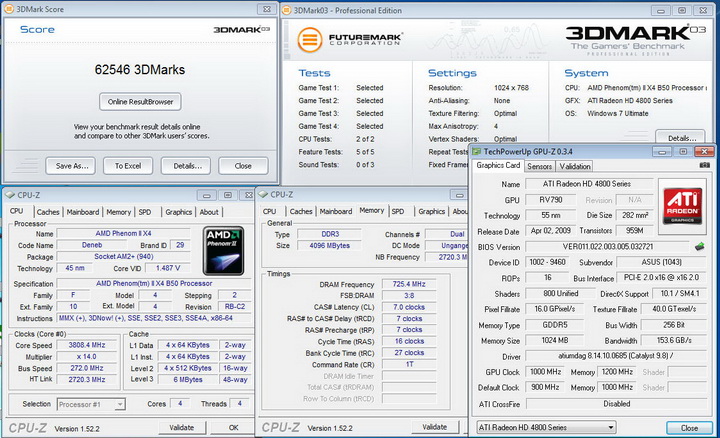
Task: Click the left CPU-Z window title icon
Action: [10, 195]
